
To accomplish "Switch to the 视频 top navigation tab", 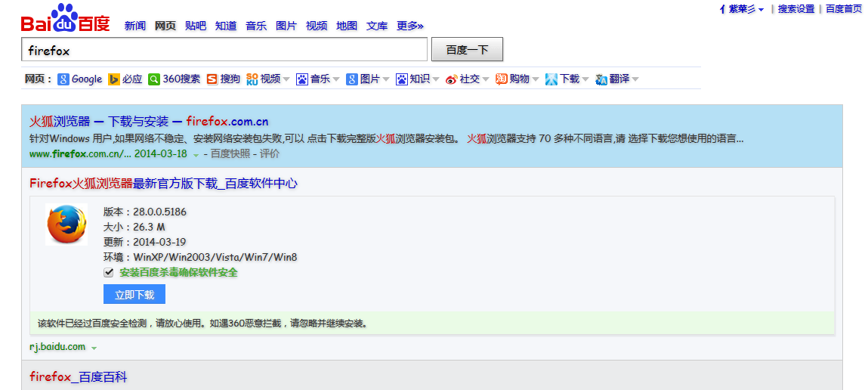I will (317, 26).
